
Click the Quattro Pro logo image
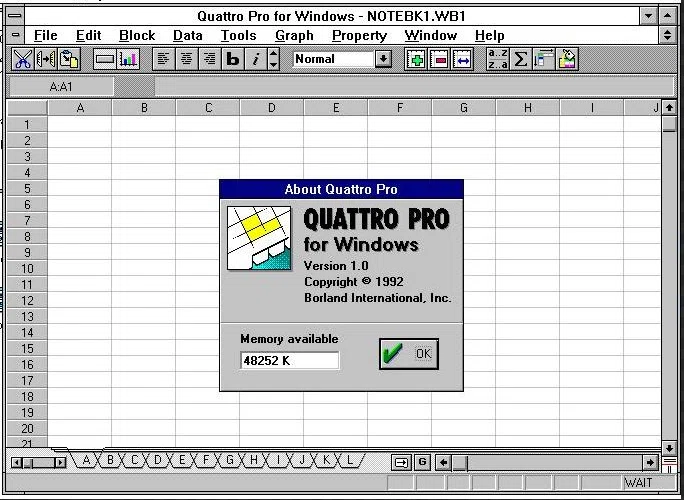click(x=259, y=238)
